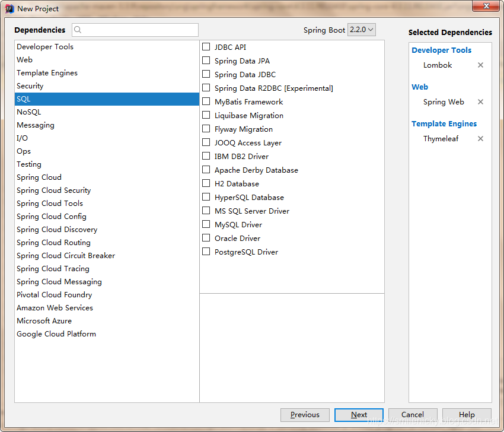Open Spring Cloud Routing category

pos(107,243)
